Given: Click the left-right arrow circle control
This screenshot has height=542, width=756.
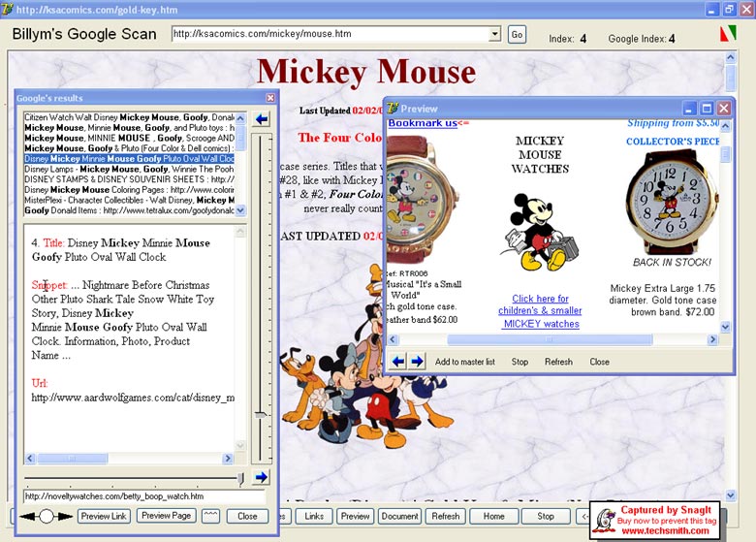Looking at the screenshot, I should coord(47,517).
